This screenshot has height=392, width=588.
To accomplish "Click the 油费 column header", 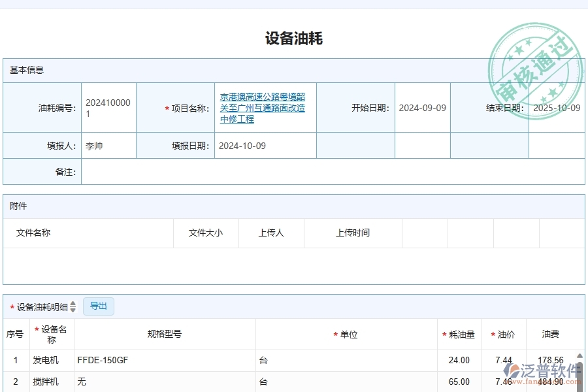I will coord(552,334).
